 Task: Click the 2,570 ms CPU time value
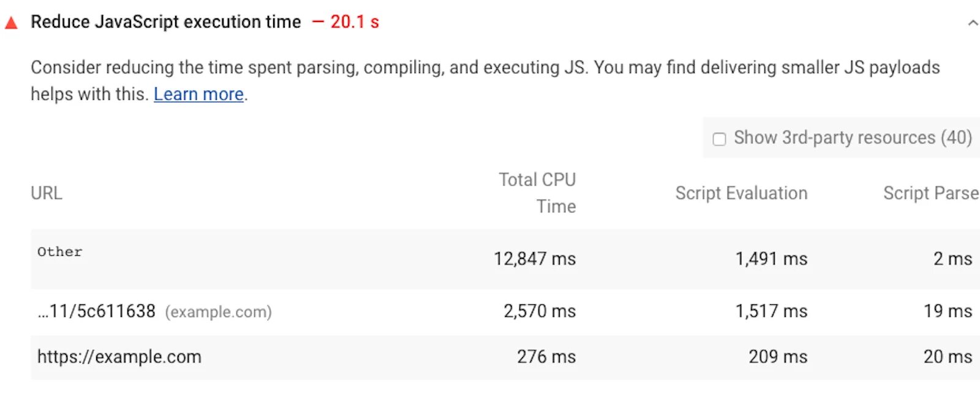point(540,311)
